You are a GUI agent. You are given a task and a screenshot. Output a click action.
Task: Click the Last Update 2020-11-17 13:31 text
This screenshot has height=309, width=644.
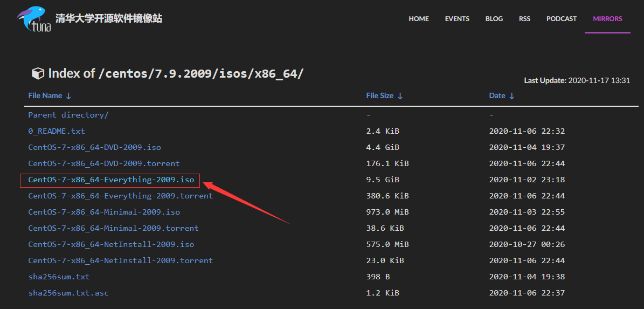(x=577, y=80)
